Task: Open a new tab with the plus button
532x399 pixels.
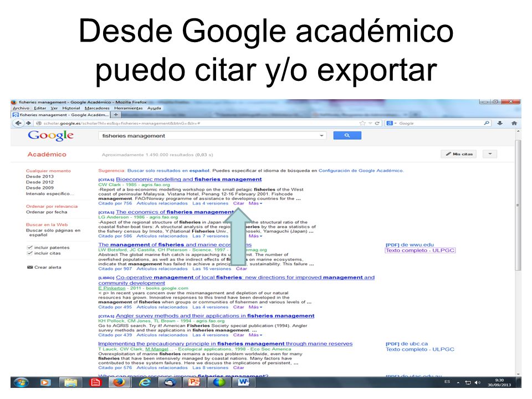Action: point(116,115)
